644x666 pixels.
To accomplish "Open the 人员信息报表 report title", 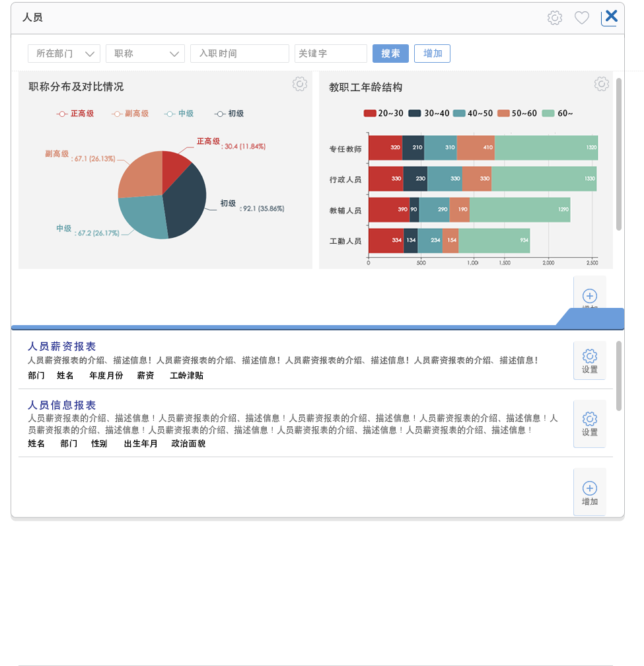I will [x=61, y=405].
